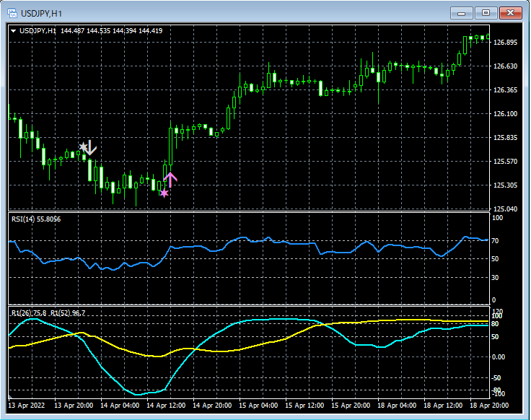Click the R1(52) indicator value label
Image resolution: width=531 pixels, height=420 pixels.
pyautogui.click(x=67, y=312)
